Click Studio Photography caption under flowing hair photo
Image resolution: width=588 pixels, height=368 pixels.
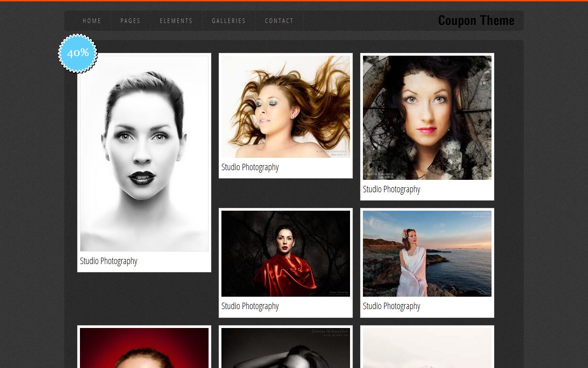250,167
